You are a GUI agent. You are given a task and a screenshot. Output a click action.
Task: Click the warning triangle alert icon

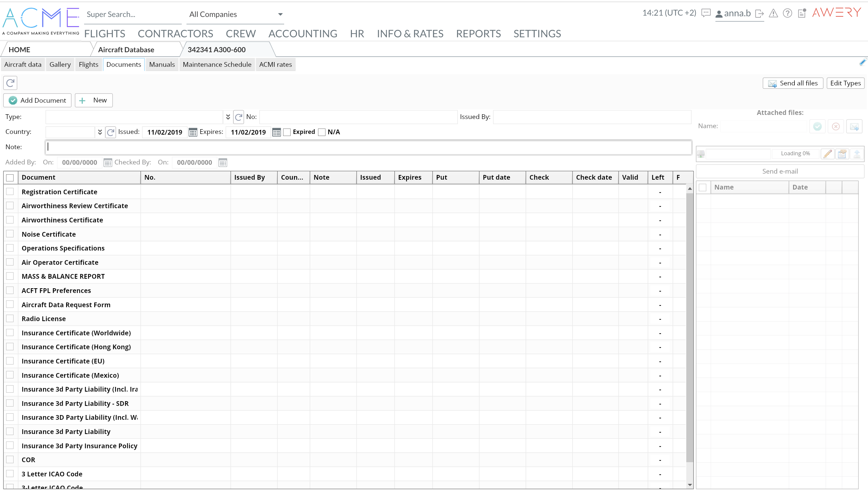(x=773, y=13)
